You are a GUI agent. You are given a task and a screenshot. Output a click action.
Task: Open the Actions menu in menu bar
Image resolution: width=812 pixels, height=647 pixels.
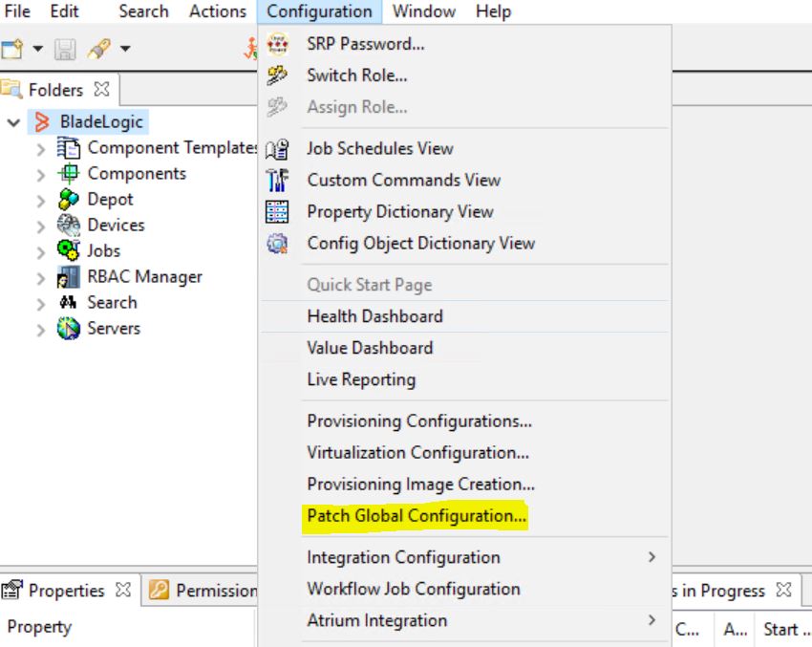pos(218,11)
